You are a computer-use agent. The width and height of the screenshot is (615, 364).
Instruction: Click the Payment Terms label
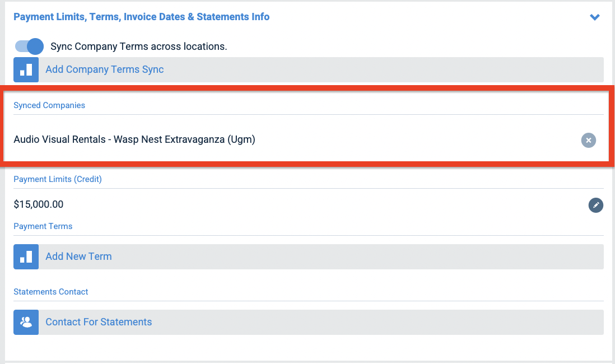pyautogui.click(x=43, y=226)
